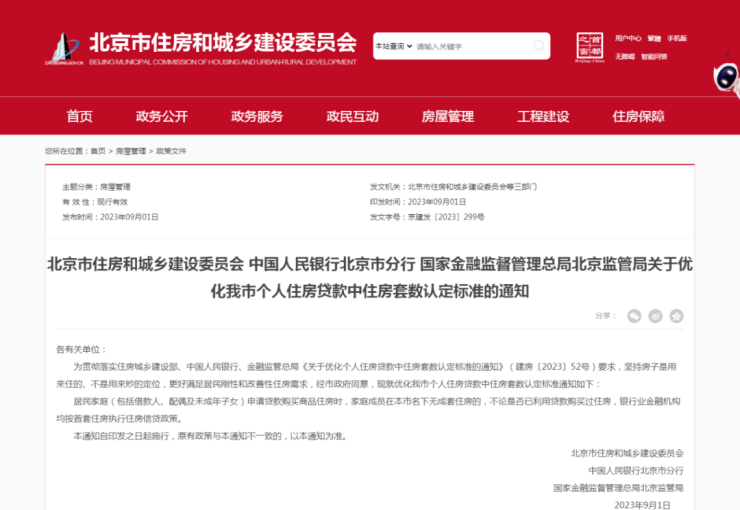Click the article headline text
This screenshot has height=510, width=740.
[370, 277]
